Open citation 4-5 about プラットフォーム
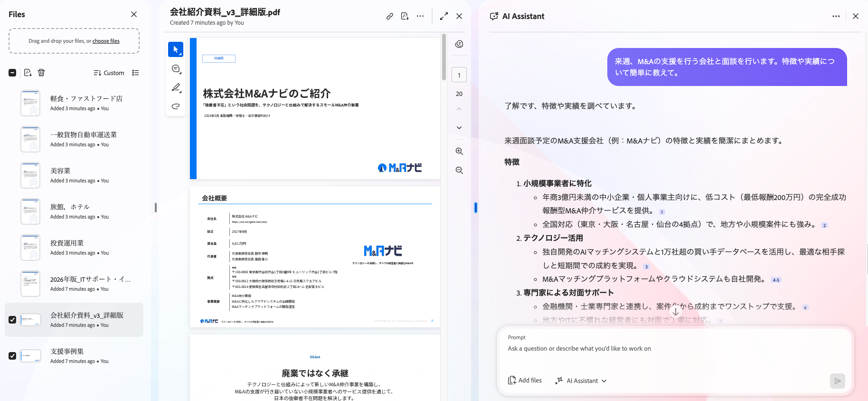 click(776, 280)
